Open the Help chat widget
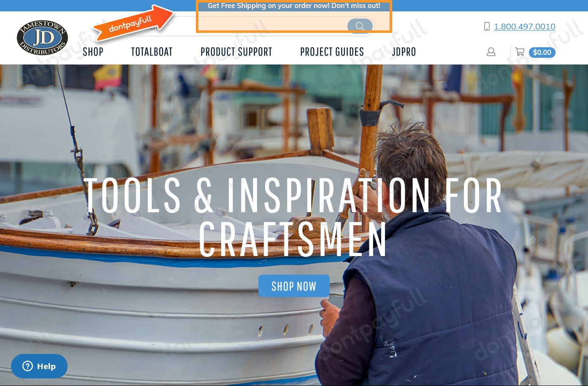This screenshot has width=588, height=386. (39, 366)
